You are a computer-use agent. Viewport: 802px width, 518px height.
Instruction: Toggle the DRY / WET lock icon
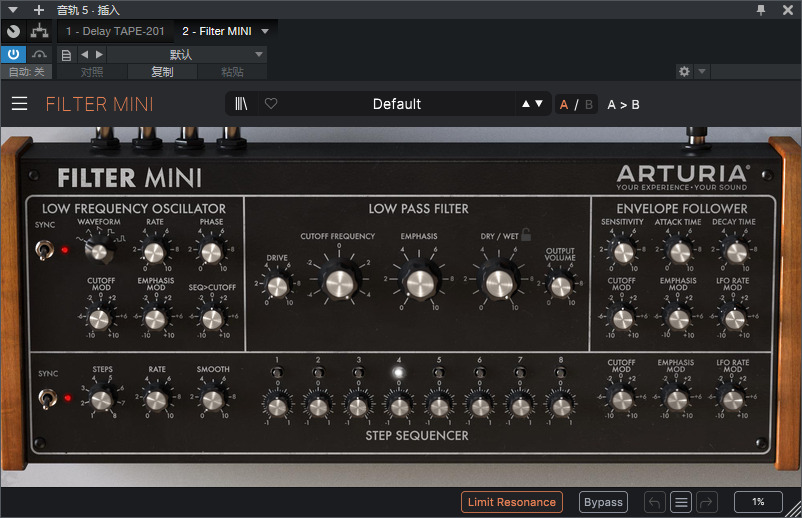(x=526, y=234)
